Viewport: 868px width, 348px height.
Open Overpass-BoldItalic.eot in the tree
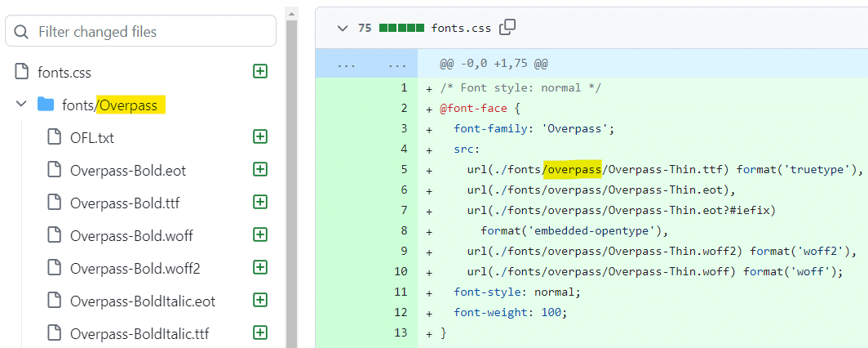tap(143, 301)
